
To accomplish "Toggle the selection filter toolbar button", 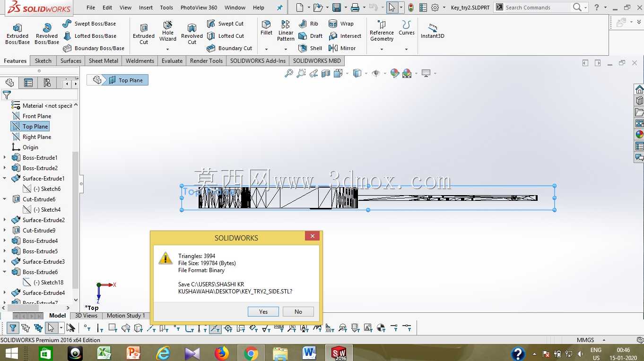I will tap(13, 328).
